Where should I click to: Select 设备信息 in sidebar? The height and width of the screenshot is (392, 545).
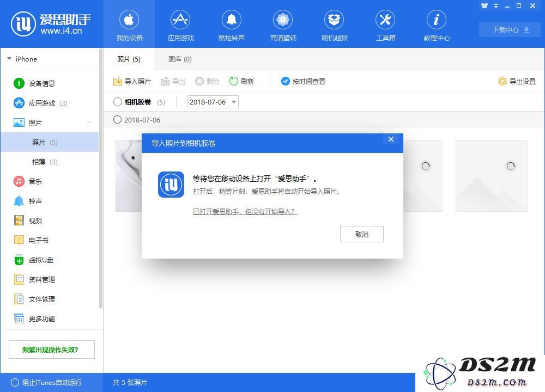50,83
